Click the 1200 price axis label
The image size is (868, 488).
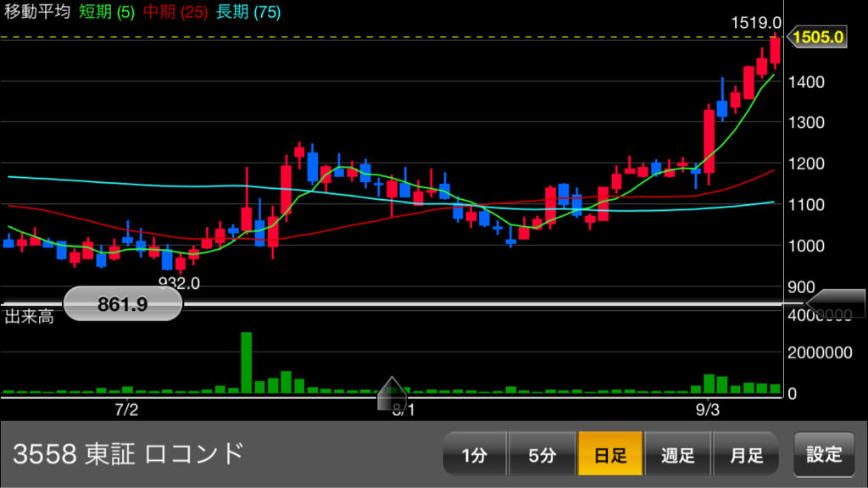[806, 164]
